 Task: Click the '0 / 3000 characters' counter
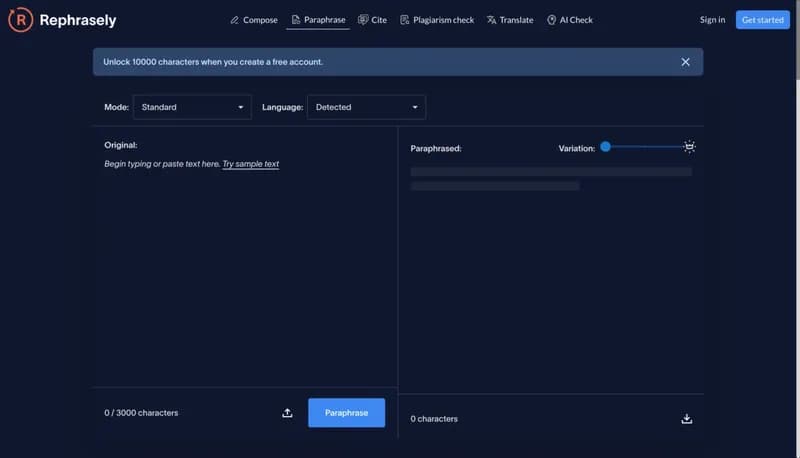(141, 413)
